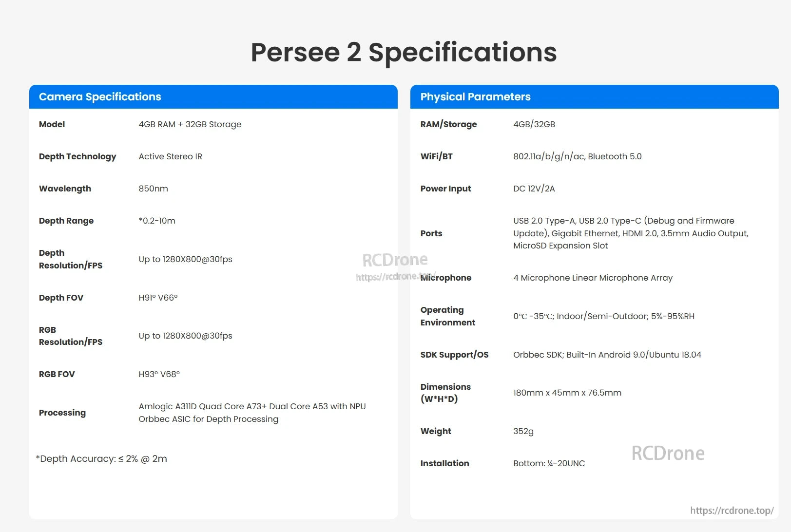Click the RCDrone watermark near Installation row
This screenshot has height=532, width=791.
click(668, 453)
